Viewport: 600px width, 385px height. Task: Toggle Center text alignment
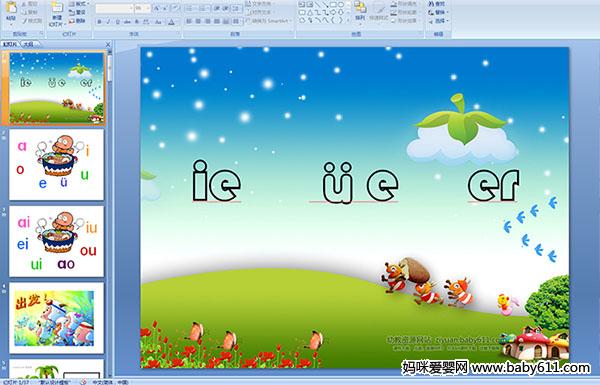(x=198, y=21)
